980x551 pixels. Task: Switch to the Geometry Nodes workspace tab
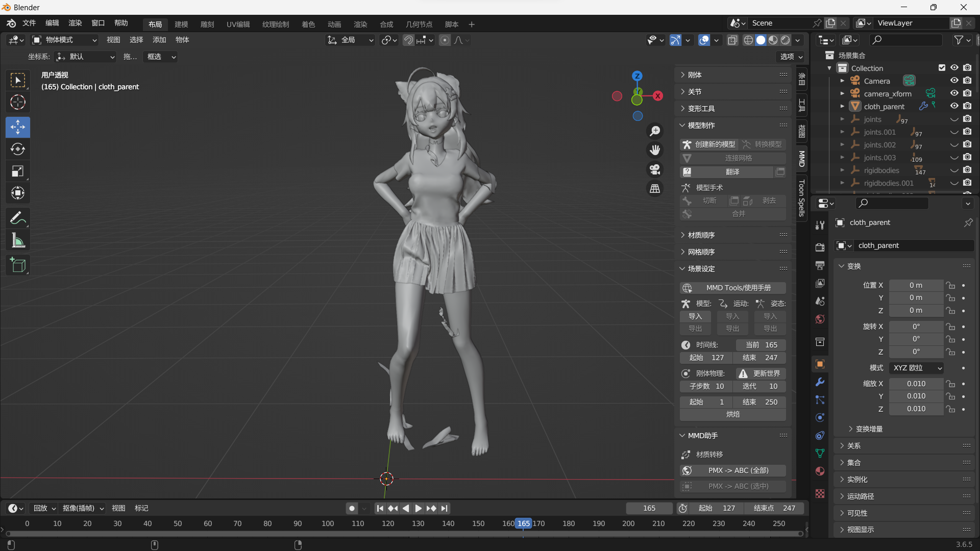coord(419,24)
